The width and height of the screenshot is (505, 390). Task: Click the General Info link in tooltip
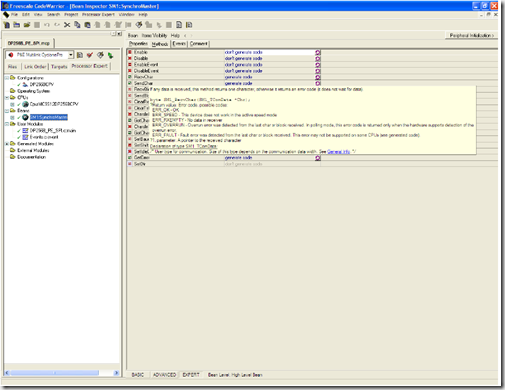click(338, 152)
